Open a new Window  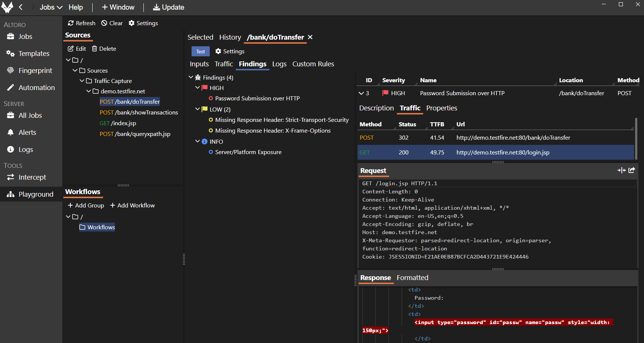point(118,7)
